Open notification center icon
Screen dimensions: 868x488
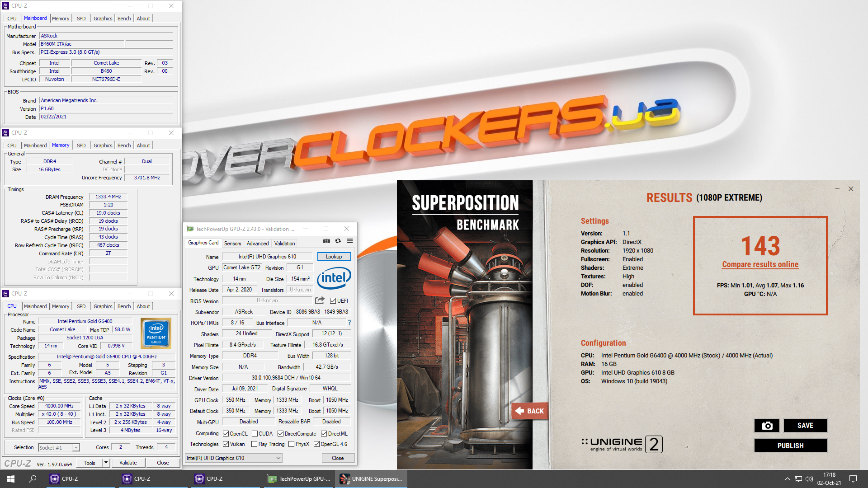click(853, 479)
